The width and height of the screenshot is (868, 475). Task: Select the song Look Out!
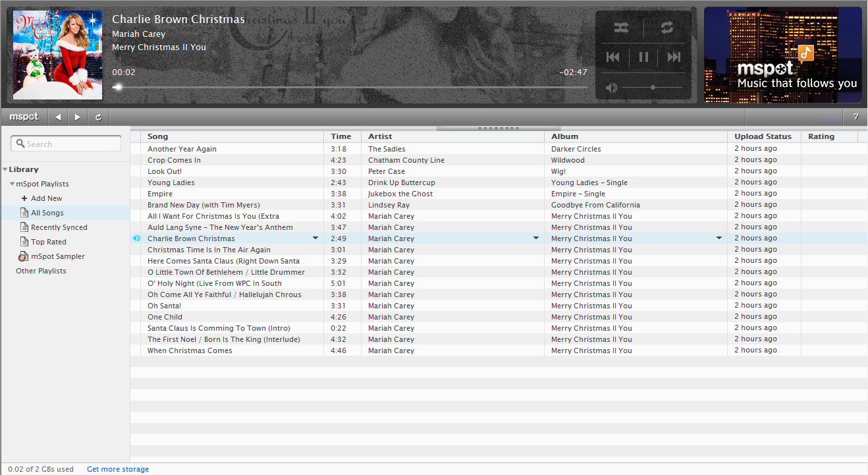165,171
